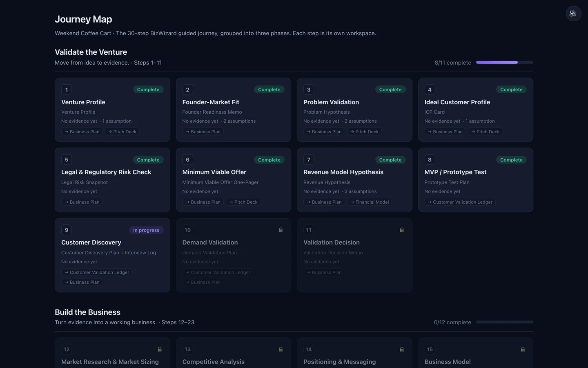Follow Customer Validation Ledger tag on MVP / Prototype Test
Viewport: 588px width, 368px height.
[460, 202]
